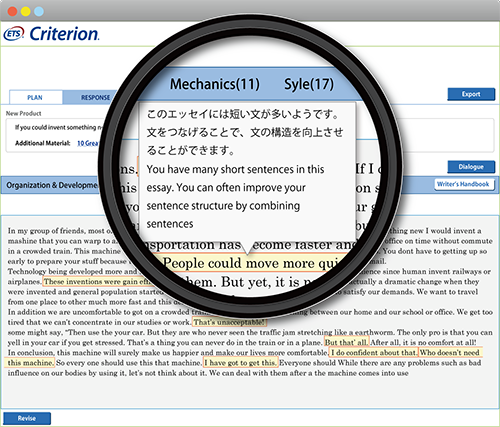Click the prompt text "If you could invent something"
This screenshot has width=500, height=427.
tap(55, 127)
